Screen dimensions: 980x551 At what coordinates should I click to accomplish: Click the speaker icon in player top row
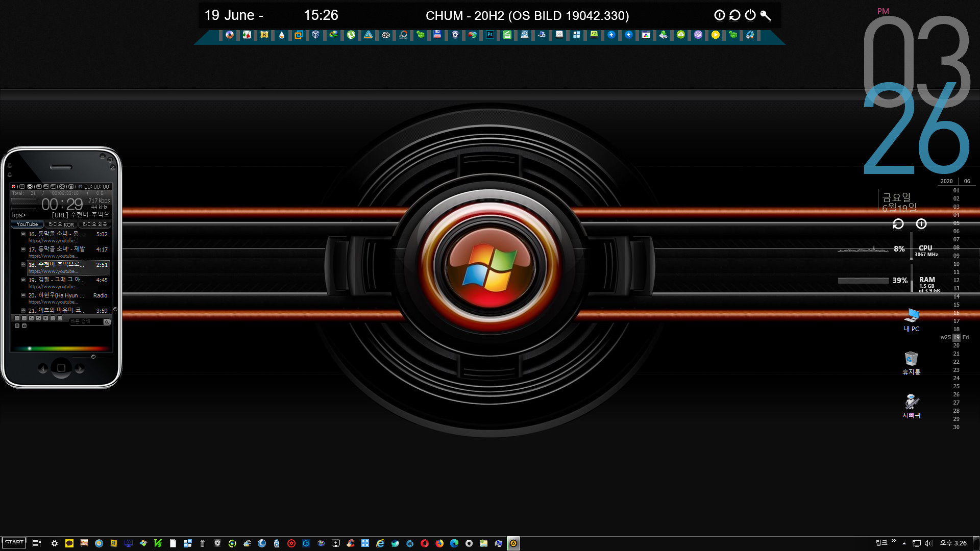click(63, 187)
